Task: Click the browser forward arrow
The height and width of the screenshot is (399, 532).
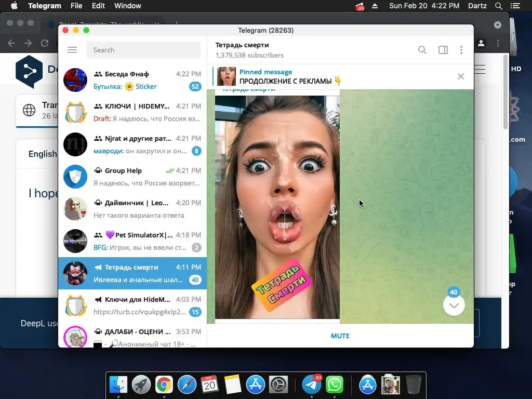Action: click(28, 43)
